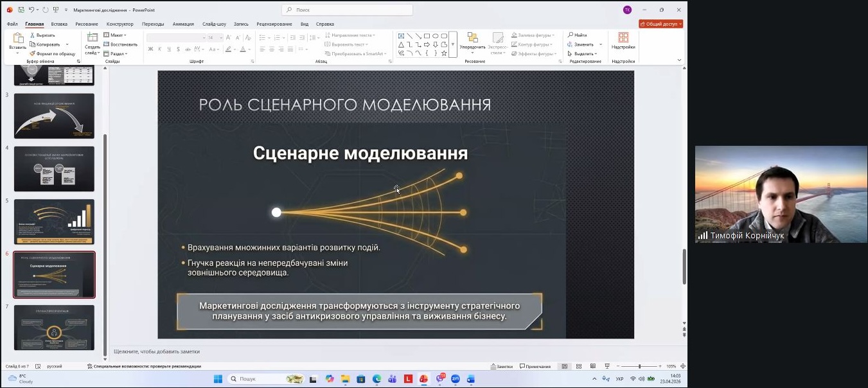Click the zoom in plus button

pyautogui.click(x=660, y=366)
